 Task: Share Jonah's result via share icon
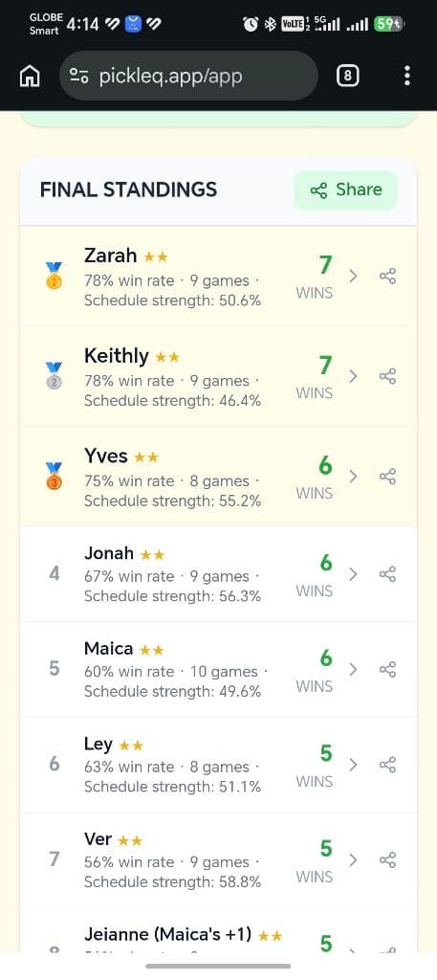pos(387,574)
